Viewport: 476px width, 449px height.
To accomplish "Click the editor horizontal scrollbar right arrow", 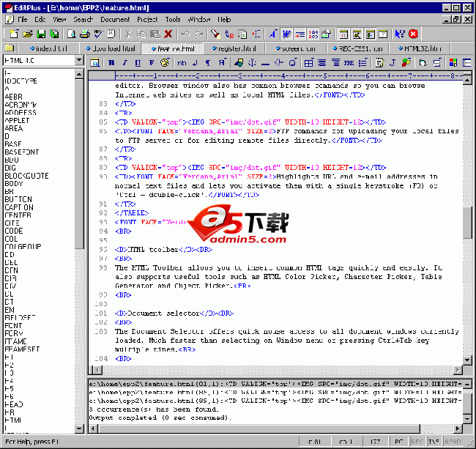I will pos(458,369).
